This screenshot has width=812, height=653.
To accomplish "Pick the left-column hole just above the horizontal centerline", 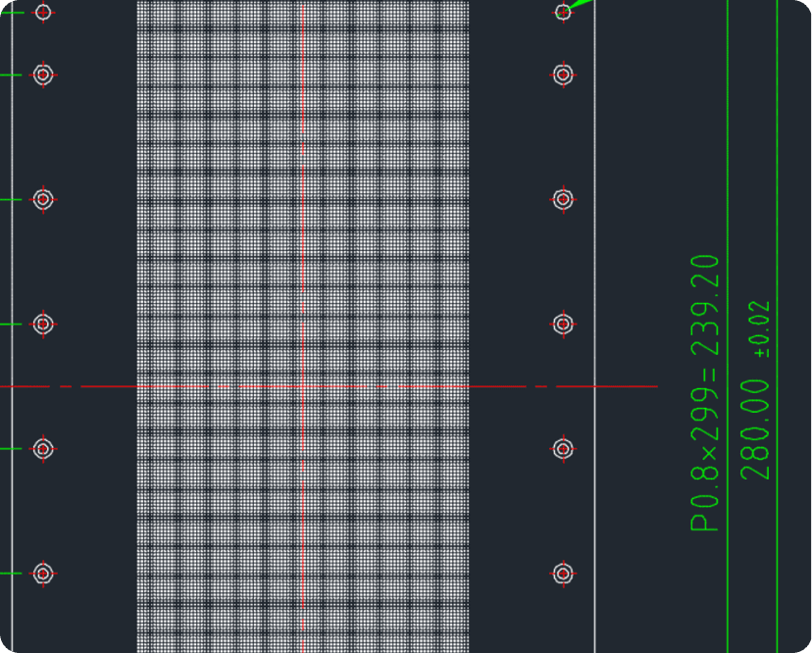I will pos(43,325).
